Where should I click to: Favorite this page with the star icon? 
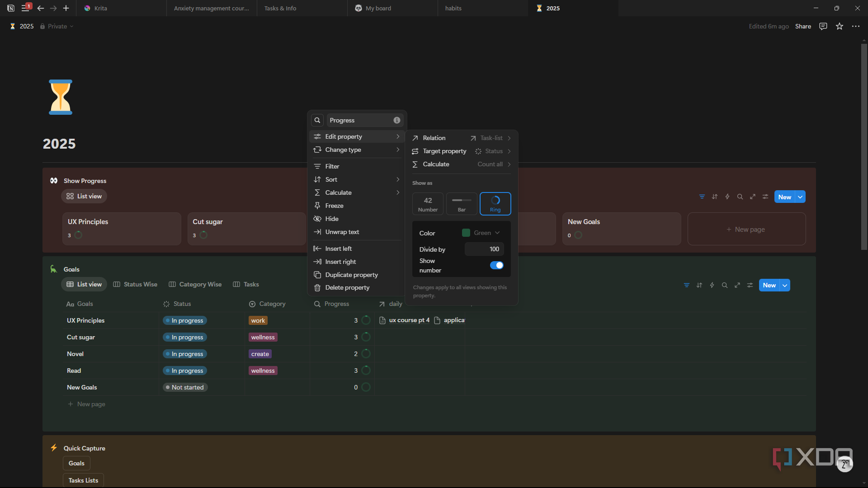point(840,26)
